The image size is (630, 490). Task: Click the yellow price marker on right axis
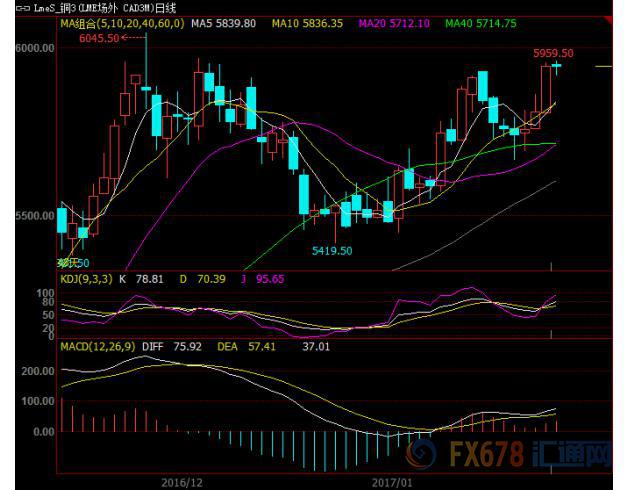coord(603,66)
